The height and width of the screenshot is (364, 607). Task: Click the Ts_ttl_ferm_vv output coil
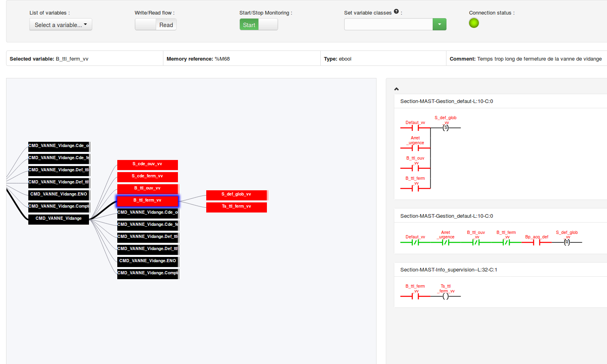coord(446,296)
